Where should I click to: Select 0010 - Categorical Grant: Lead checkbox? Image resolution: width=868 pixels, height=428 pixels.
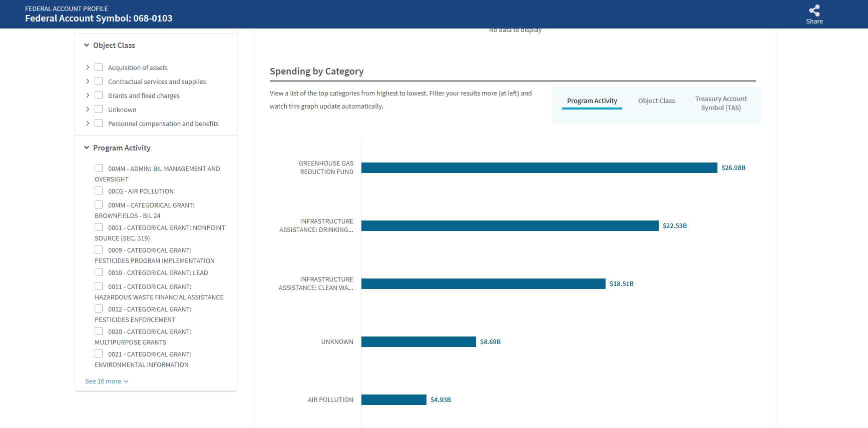[x=99, y=272]
